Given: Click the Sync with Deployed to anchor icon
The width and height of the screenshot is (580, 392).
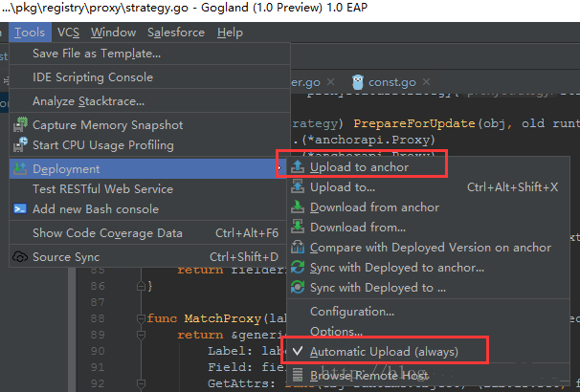Looking at the screenshot, I should pos(298,268).
